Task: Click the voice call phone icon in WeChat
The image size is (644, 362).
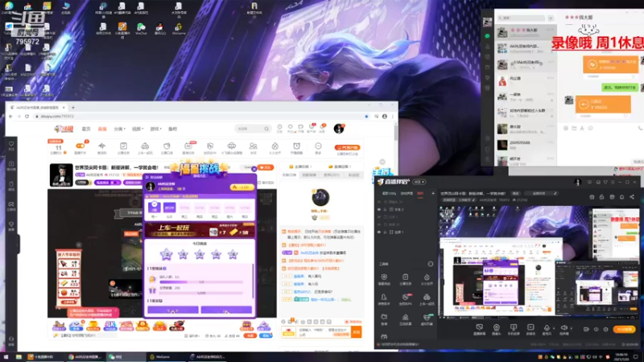Action: (x=641, y=129)
